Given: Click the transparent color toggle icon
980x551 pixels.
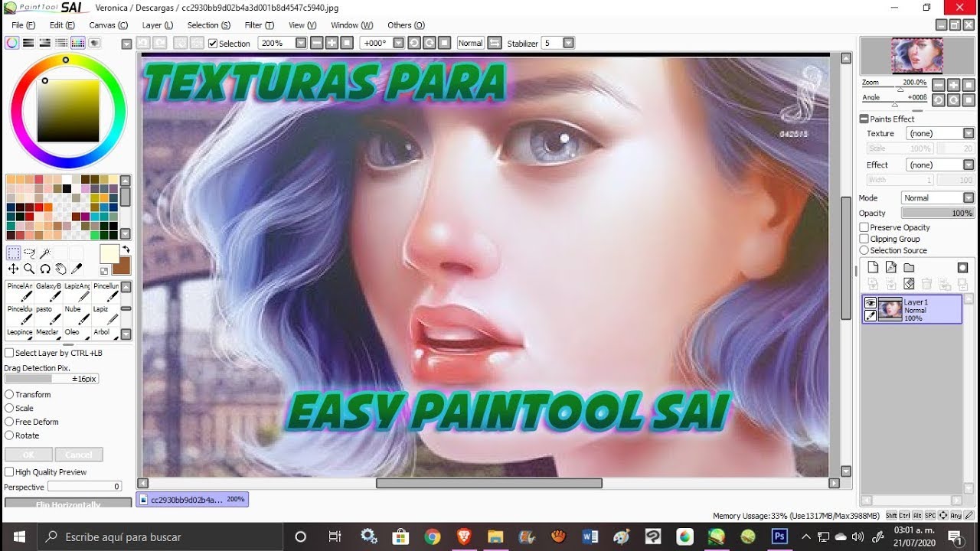Looking at the screenshot, I should [104, 271].
